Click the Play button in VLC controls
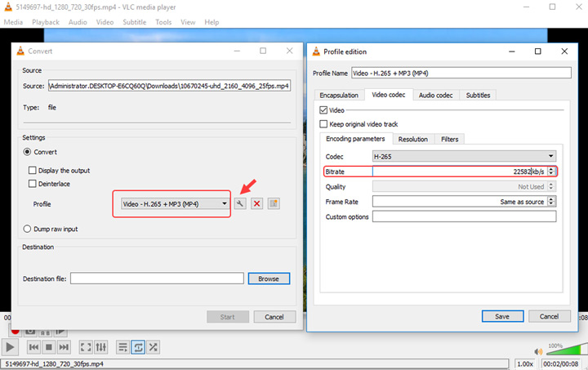This screenshot has height=370, width=588. coord(10,347)
